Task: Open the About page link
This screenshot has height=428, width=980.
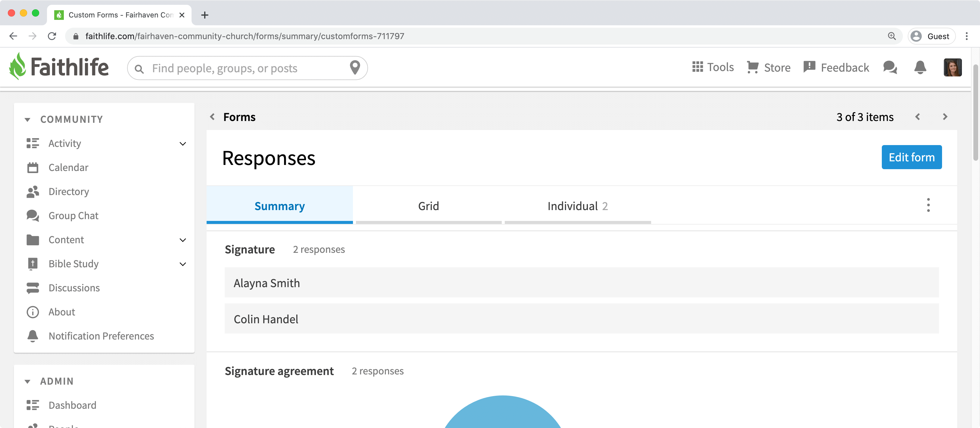Action: pos(62,312)
